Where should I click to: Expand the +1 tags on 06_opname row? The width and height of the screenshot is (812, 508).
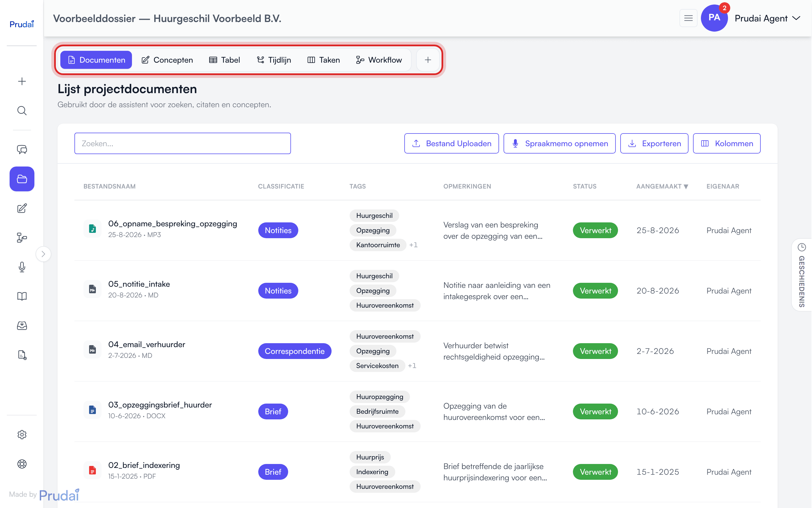pyautogui.click(x=413, y=245)
